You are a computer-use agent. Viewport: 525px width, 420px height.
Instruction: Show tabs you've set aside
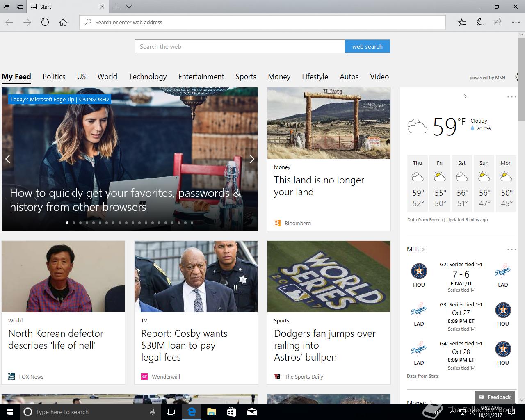[x=7, y=7]
